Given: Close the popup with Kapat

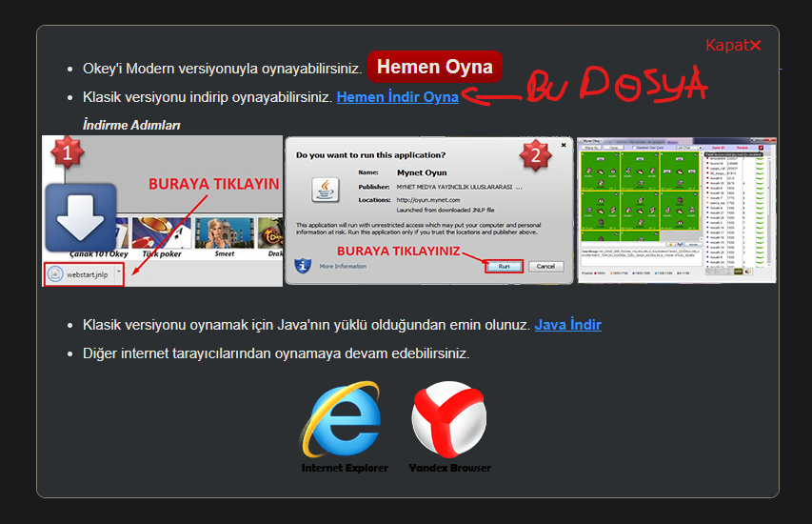Looking at the screenshot, I should (733, 45).
